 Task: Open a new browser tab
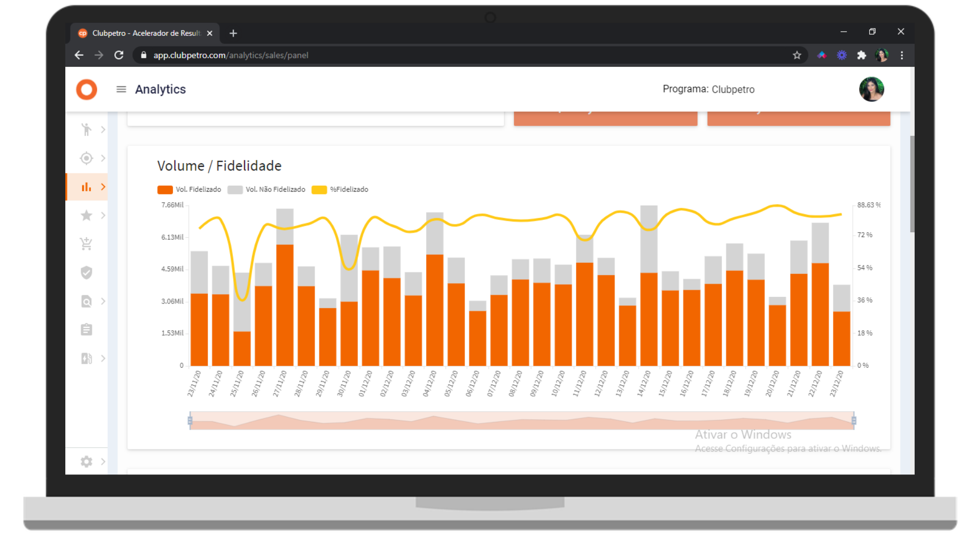coord(233,33)
